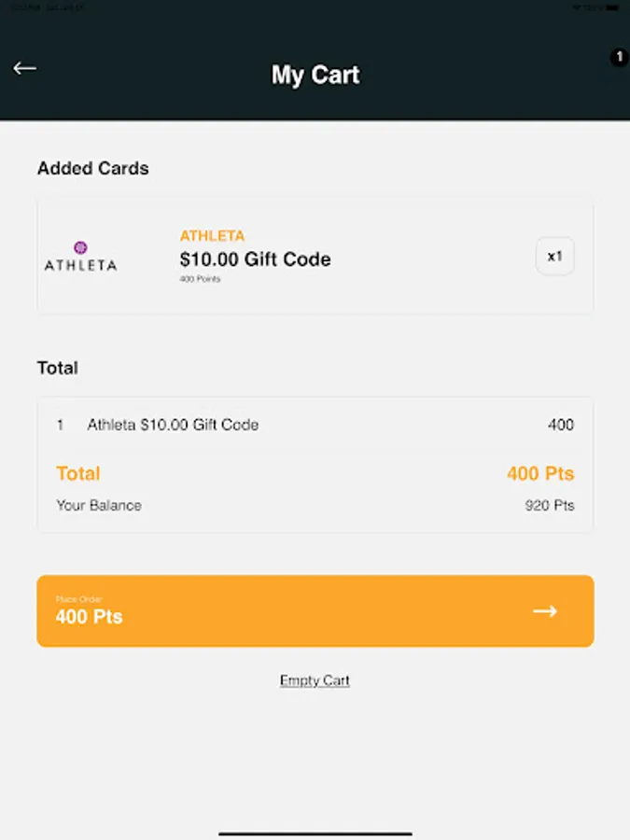Tap the home indicator bar at bottom
This screenshot has width=630, height=840.
click(315, 833)
